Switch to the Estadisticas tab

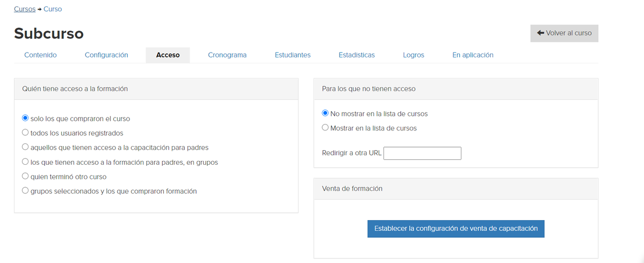click(x=357, y=55)
